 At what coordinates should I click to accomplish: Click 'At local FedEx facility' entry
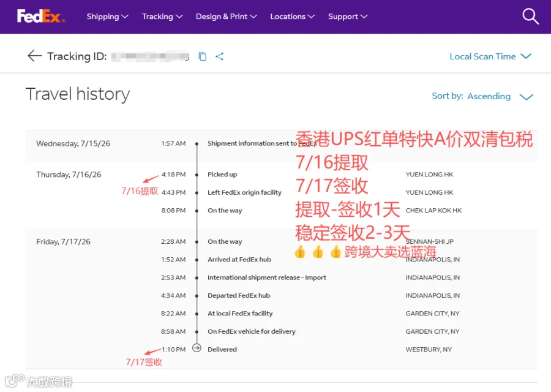point(240,313)
